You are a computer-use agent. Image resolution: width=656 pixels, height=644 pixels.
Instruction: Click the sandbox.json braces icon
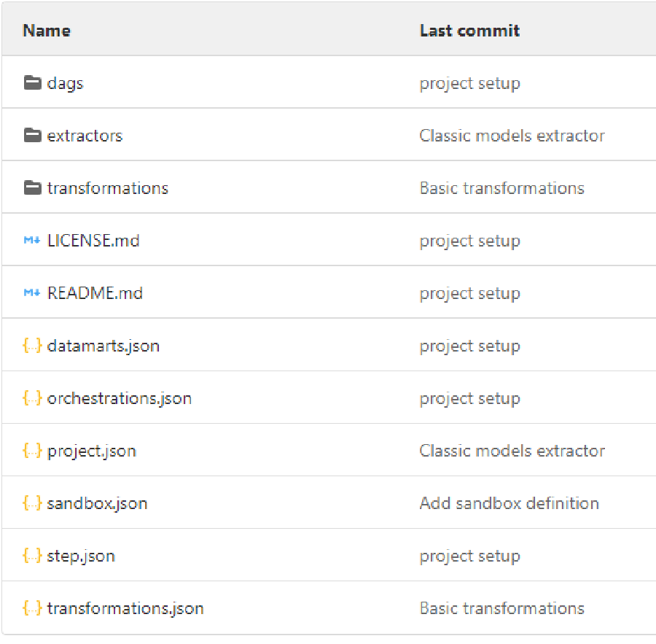click(x=32, y=503)
